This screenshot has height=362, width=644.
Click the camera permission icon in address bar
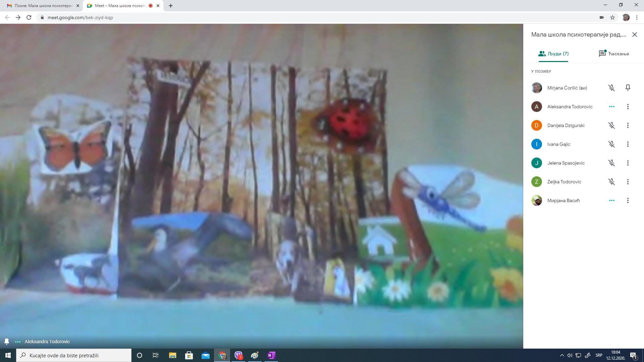pyautogui.click(x=601, y=17)
